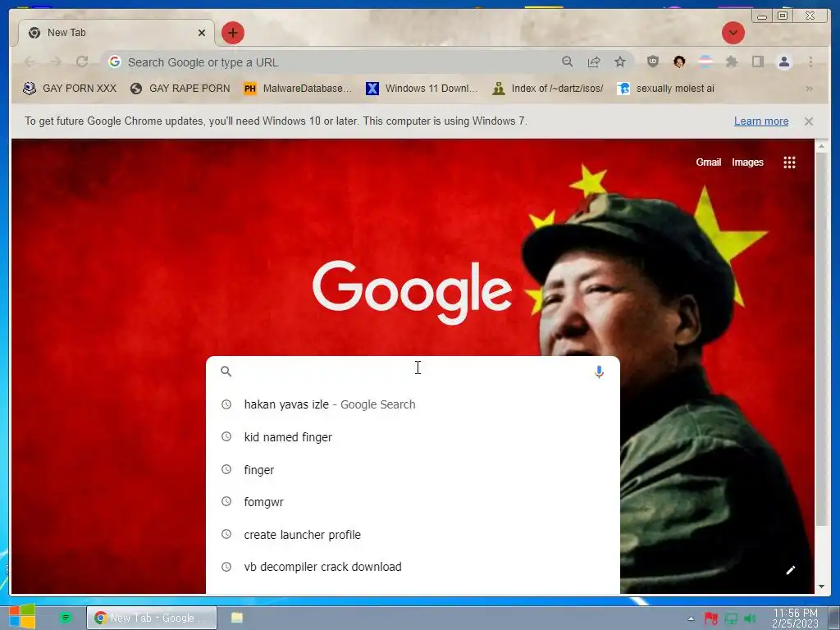
Task: Open the volume speaker tray icon
Action: tap(750, 619)
